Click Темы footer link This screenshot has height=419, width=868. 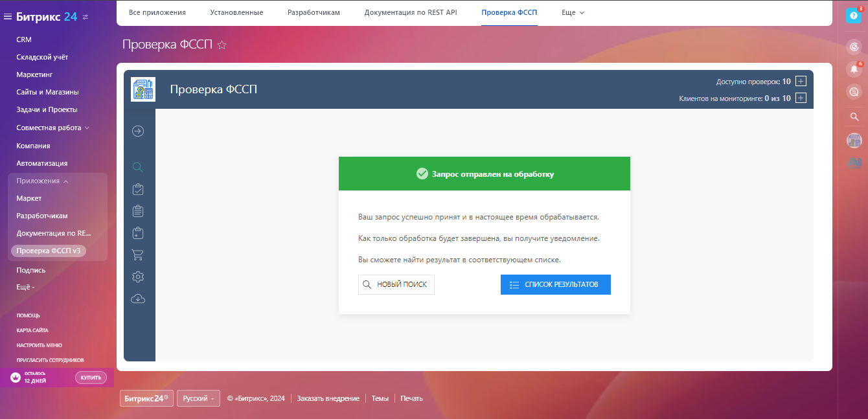tap(380, 398)
